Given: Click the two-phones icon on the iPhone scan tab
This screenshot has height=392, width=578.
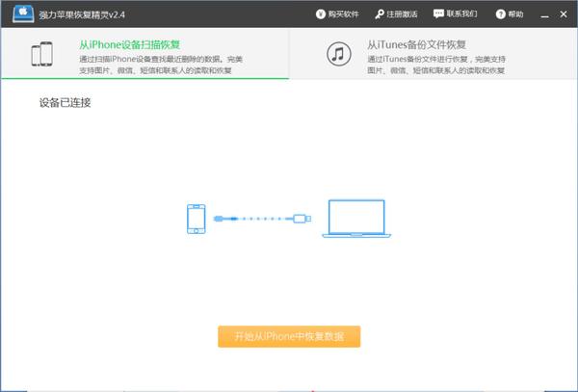Looking at the screenshot, I should pos(41,54).
